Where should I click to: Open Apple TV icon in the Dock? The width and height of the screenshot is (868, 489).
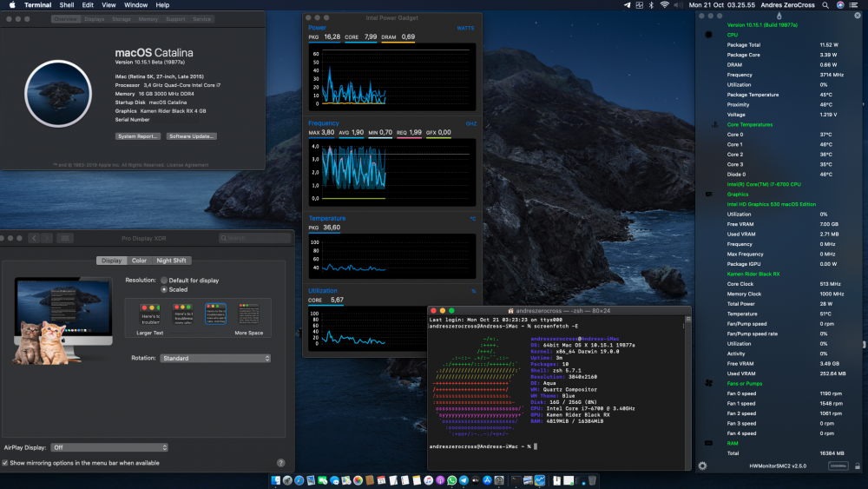tap(475, 480)
